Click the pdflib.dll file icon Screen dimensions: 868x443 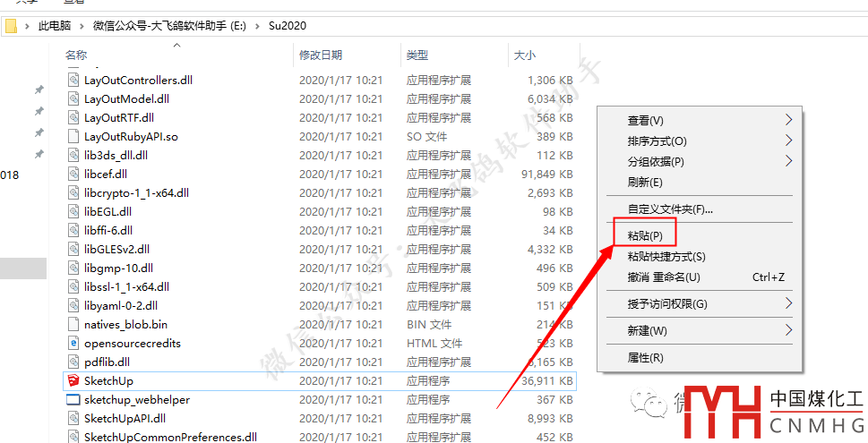(73, 362)
